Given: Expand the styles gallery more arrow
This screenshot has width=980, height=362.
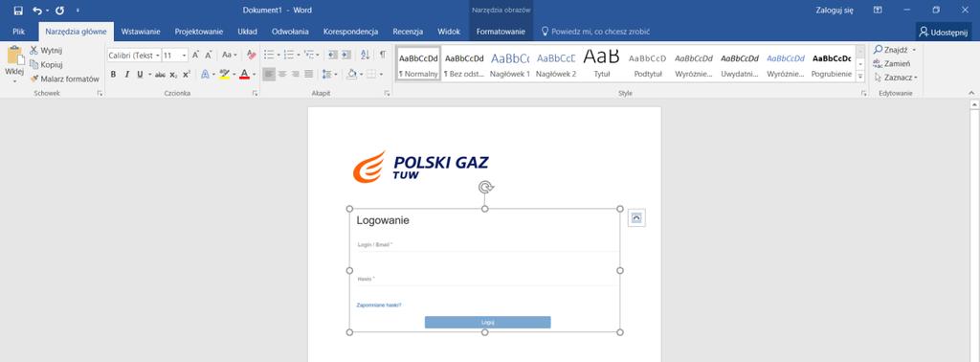Looking at the screenshot, I should 860,77.
